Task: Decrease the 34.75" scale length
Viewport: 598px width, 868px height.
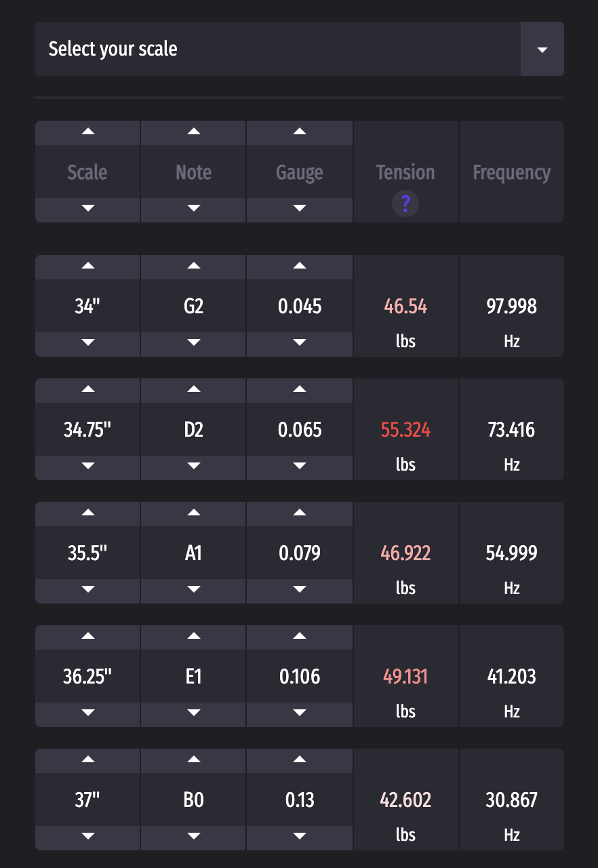Action: pyautogui.click(x=87, y=467)
